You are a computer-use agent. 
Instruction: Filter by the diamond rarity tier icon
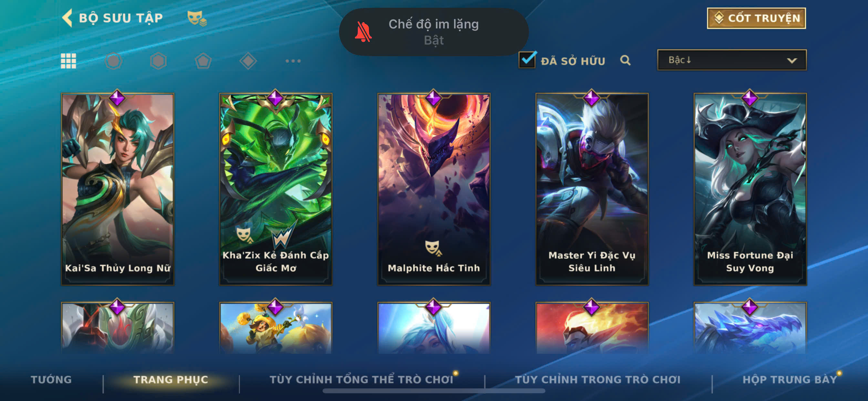pyautogui.click(x=248, y=61)
